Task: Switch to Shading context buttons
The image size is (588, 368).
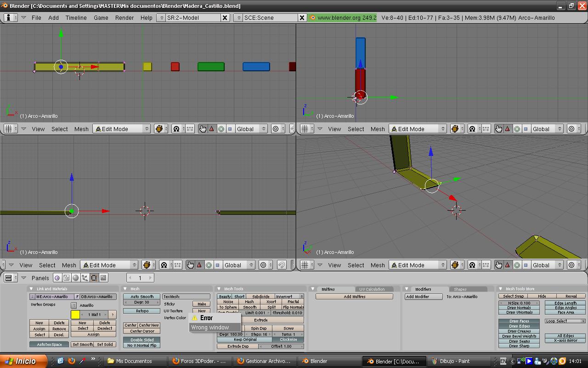Action: tap(76, 278)
